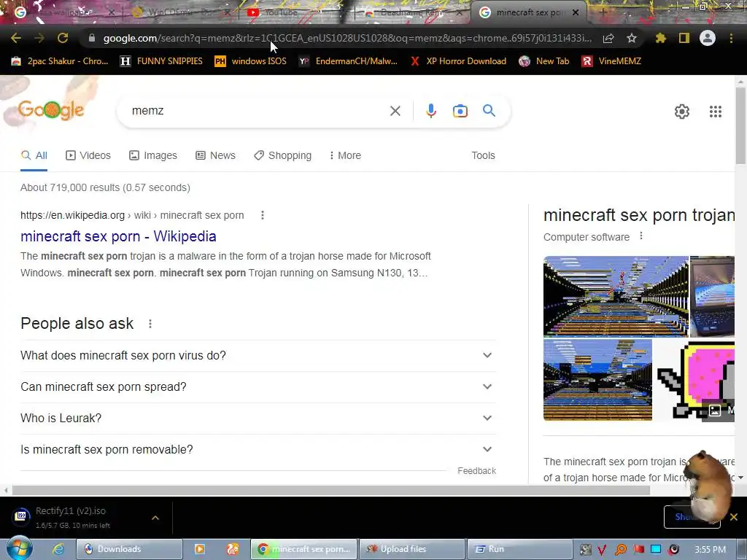The width and height of the screenshot is (747, 560).
Task: Reload the page with the refresh icon
Action: pyautogui.click(x=63, y=38)
